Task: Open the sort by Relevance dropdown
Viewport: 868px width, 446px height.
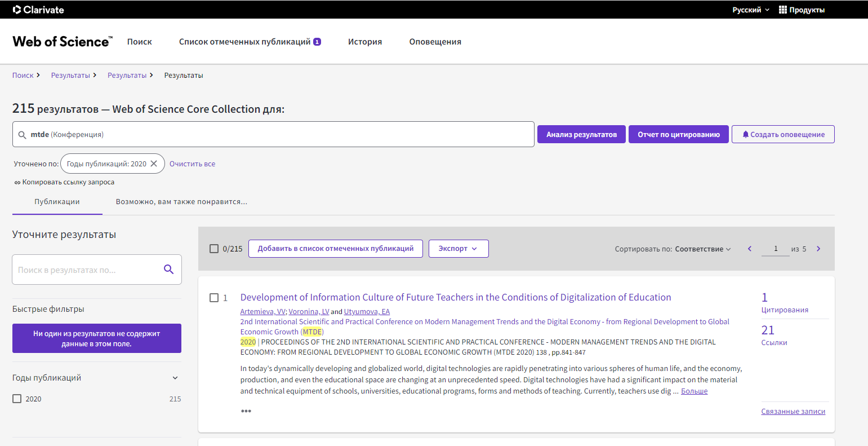Action: (x=703, y=249)
